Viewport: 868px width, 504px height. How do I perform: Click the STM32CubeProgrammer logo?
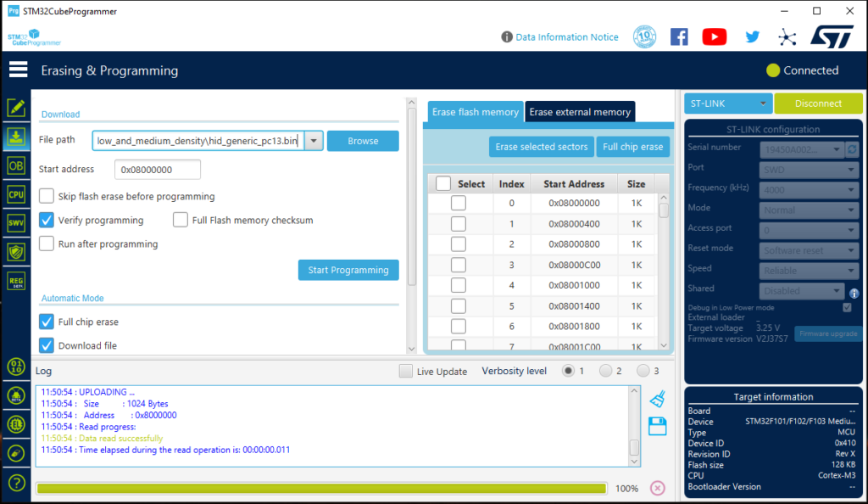[34, 37]
